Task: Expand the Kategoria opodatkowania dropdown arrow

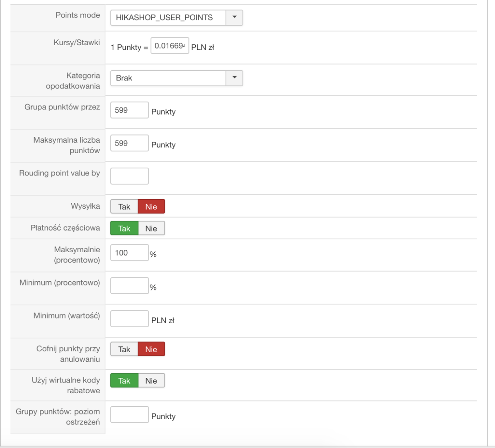Action: [234, 78]
